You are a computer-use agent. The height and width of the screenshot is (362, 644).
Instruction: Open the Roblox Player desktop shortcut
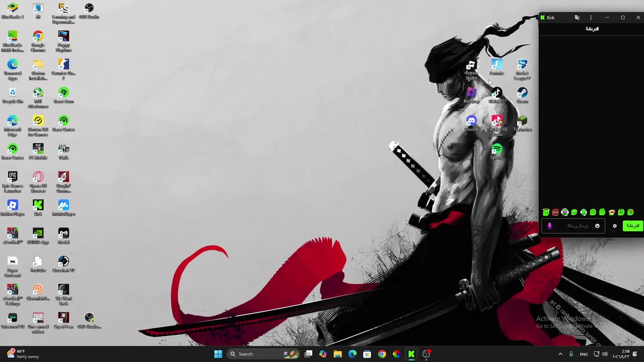click(13, 208)
